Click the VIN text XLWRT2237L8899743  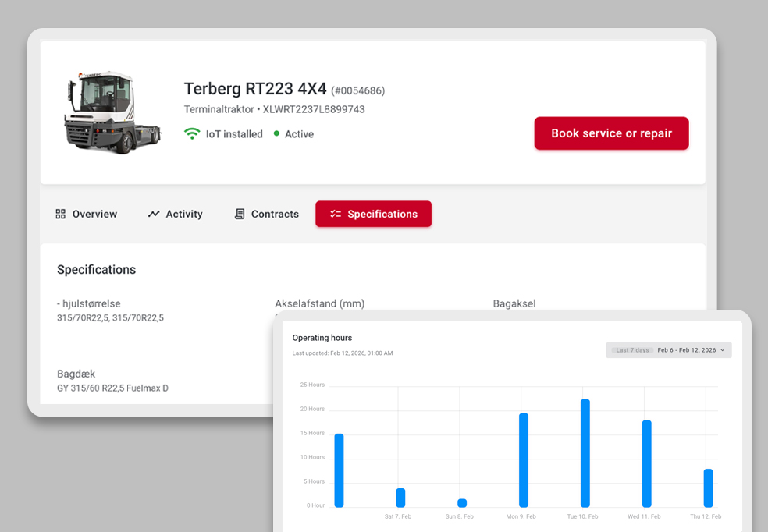tap(314, 109)
